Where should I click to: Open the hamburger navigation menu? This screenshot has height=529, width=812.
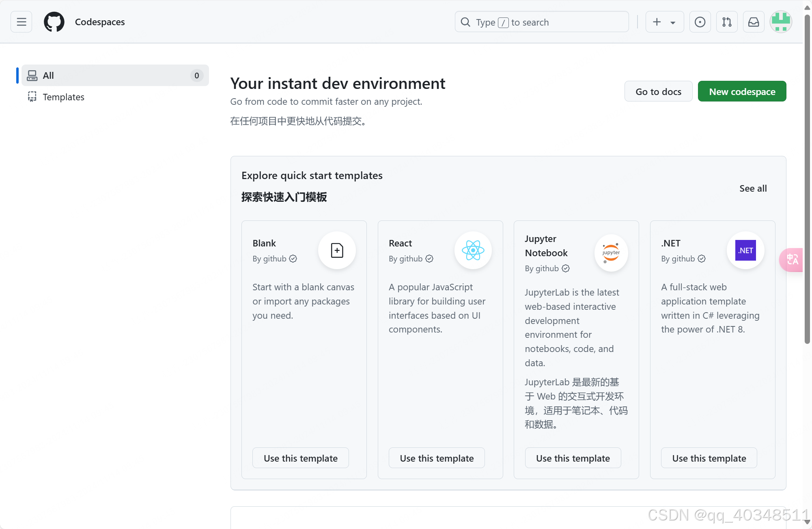click(x=22, y=22)
